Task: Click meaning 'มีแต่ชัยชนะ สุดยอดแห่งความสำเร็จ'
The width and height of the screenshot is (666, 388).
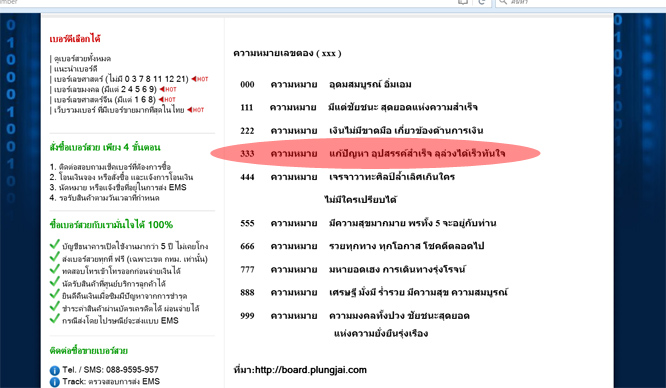Action: (x=403, y=107)
